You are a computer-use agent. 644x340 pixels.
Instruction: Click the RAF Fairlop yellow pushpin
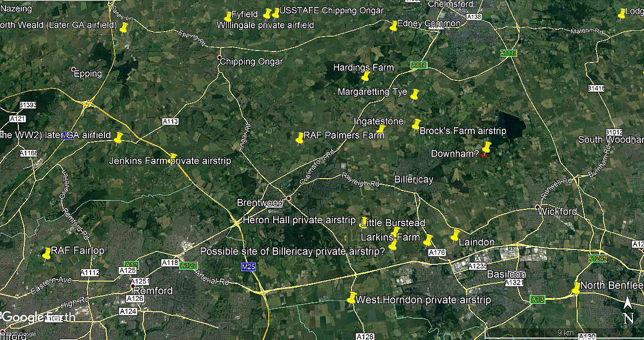tap(47, 253)
